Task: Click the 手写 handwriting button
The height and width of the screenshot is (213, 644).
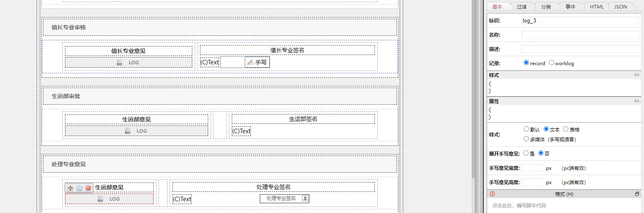Action: [x=257, y=62]
